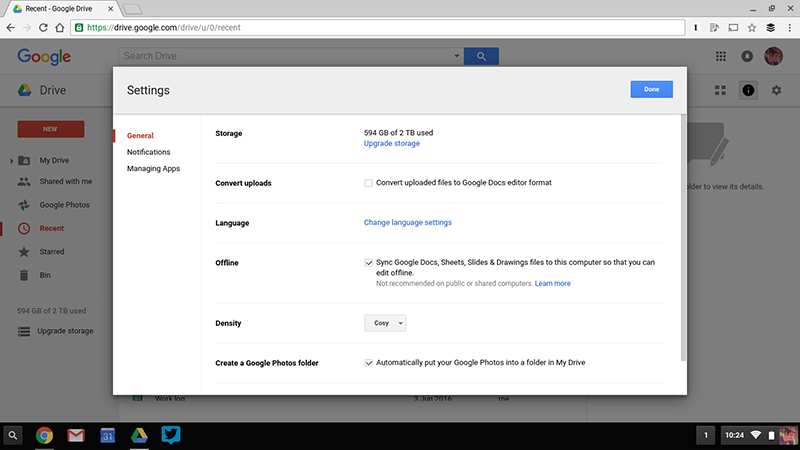This screenshot has width=800, height=450.
Task: Open Gmail from the shelf
Action: [x=76, y=435]
